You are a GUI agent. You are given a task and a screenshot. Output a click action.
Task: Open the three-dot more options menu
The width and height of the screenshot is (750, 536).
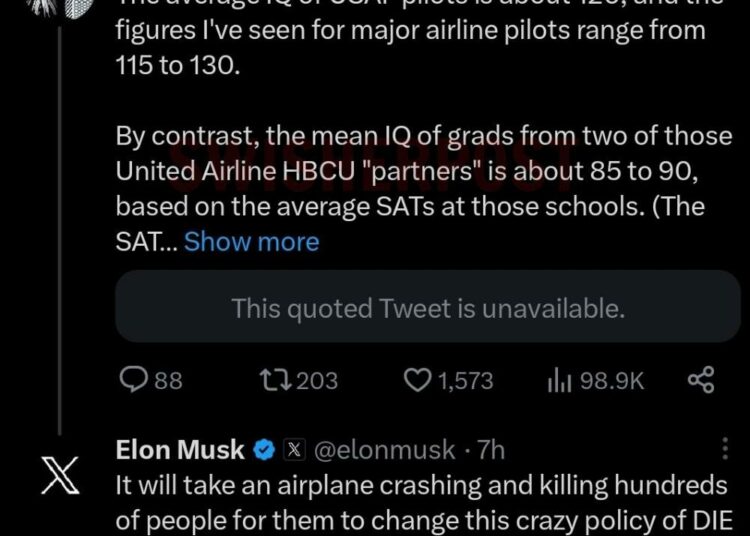click(x=725, y=449)
